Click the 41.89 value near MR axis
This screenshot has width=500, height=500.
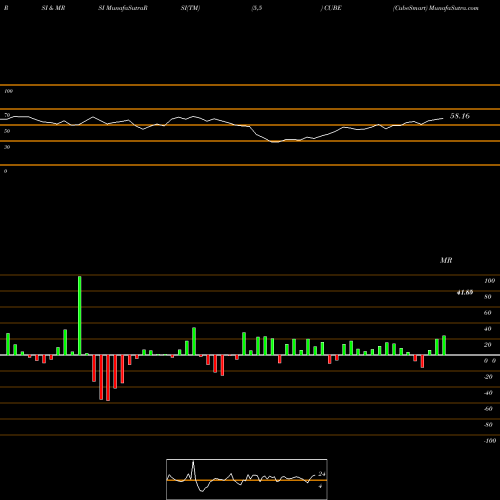click(x=465, y=292)
